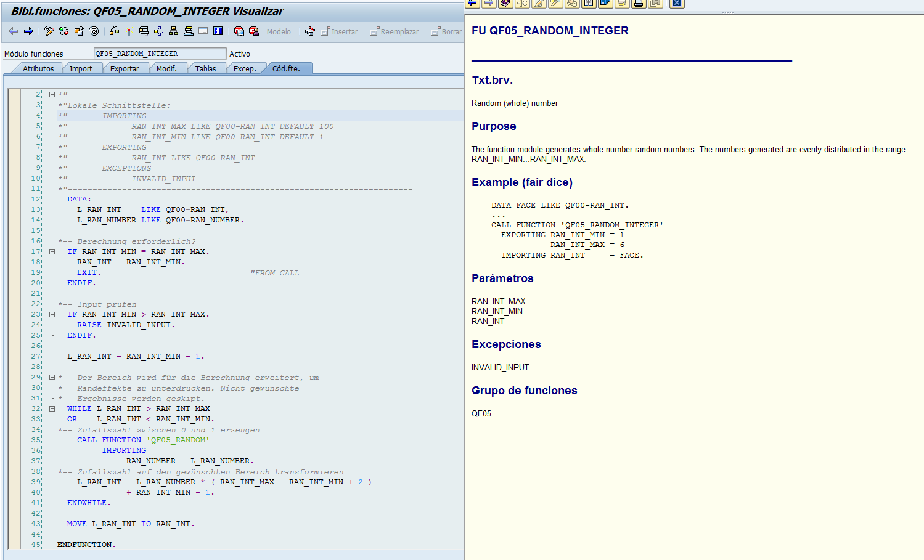Collapse the IF block at line 17
Screen dimensions: 924x560
52,251
